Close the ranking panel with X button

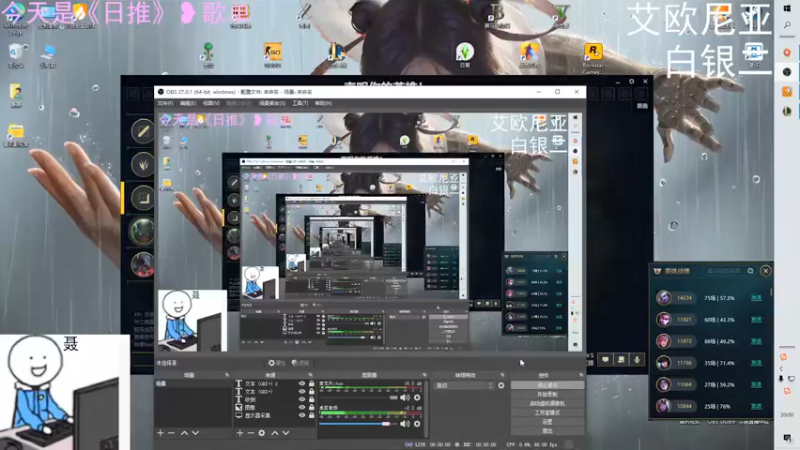pyautogui.click(x=765, y=271)
